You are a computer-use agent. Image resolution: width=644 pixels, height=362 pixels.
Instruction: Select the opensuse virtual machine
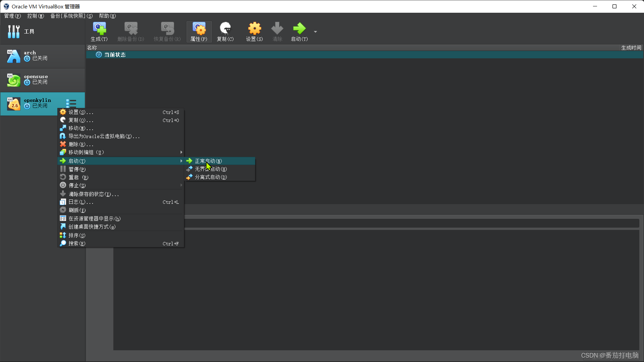(42, 80)
